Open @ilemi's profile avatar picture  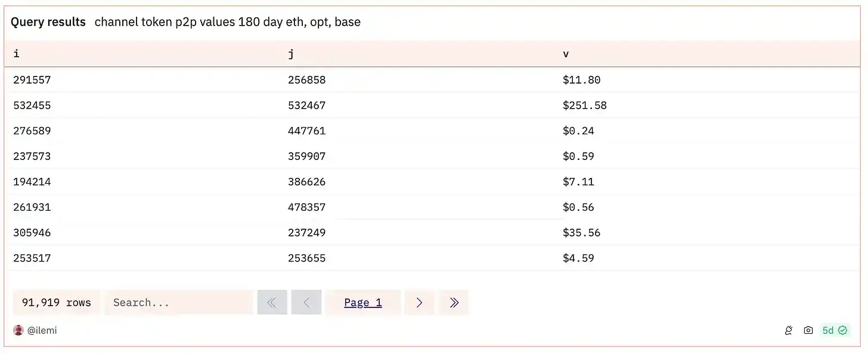pos(18,330)
